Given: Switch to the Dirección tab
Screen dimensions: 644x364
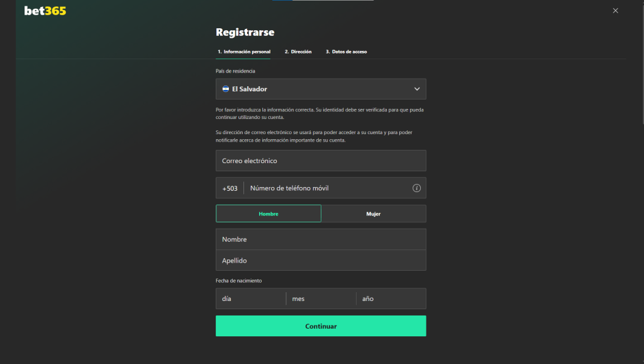Looking at the screenshot, I should tap(298, 52).
